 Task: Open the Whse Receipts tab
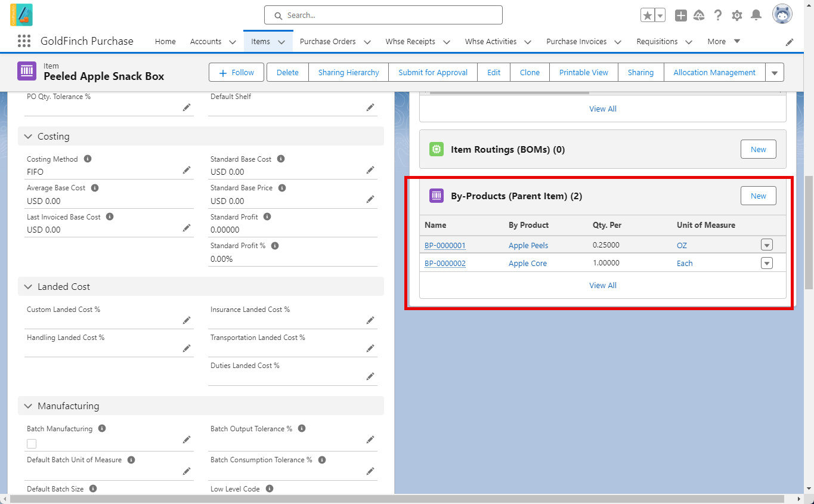410,42
